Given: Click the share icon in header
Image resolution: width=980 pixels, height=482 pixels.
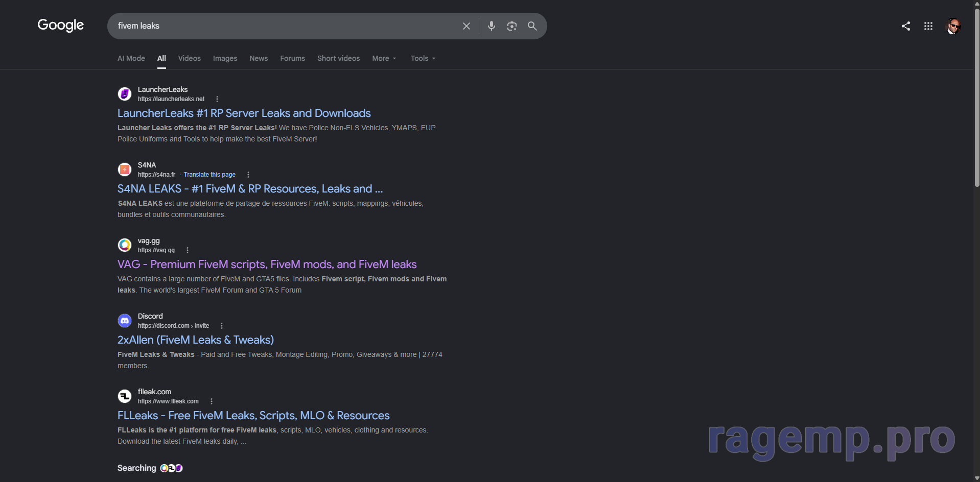Looking at the screenshot, I should pos(906,26).
